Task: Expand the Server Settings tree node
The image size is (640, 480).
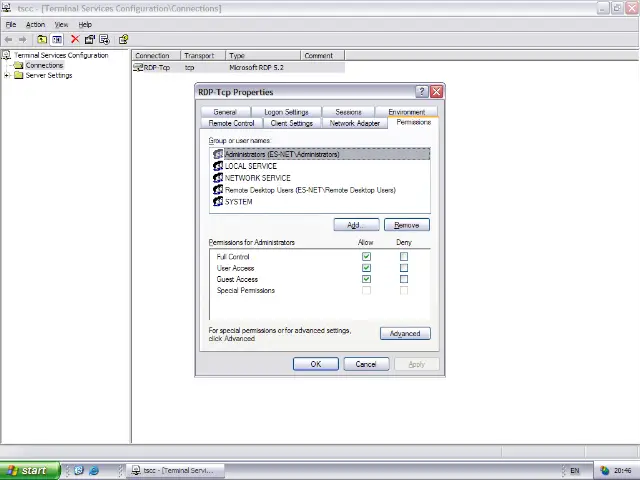Action: (x=7, y=75)
